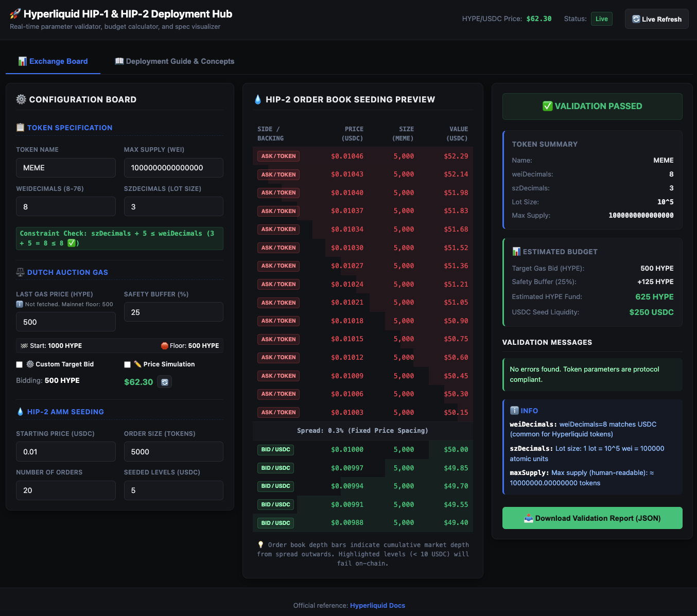
Task: Click the value cell $52.29
Action: pyautogui.click(x=456, y=156)
